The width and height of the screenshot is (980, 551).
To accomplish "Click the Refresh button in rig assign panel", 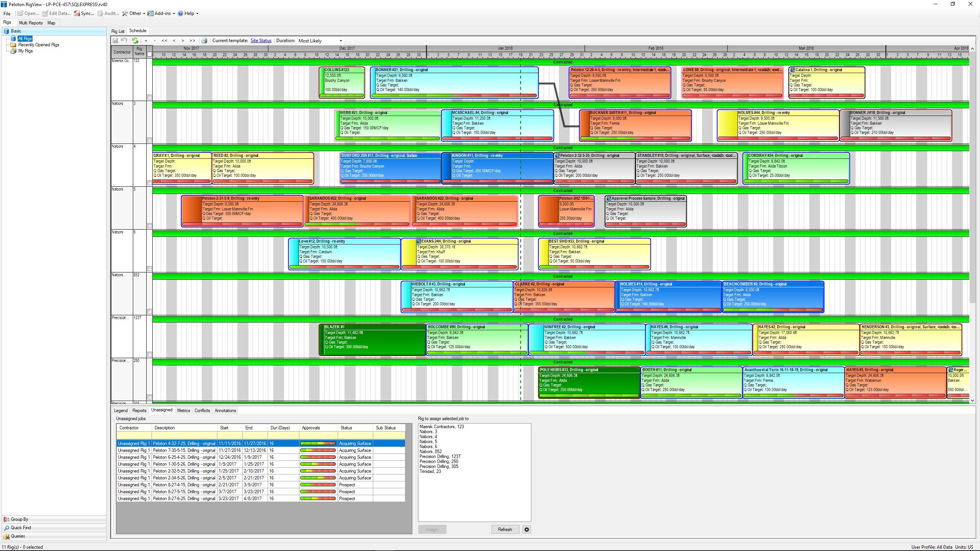I will (504, 530).
